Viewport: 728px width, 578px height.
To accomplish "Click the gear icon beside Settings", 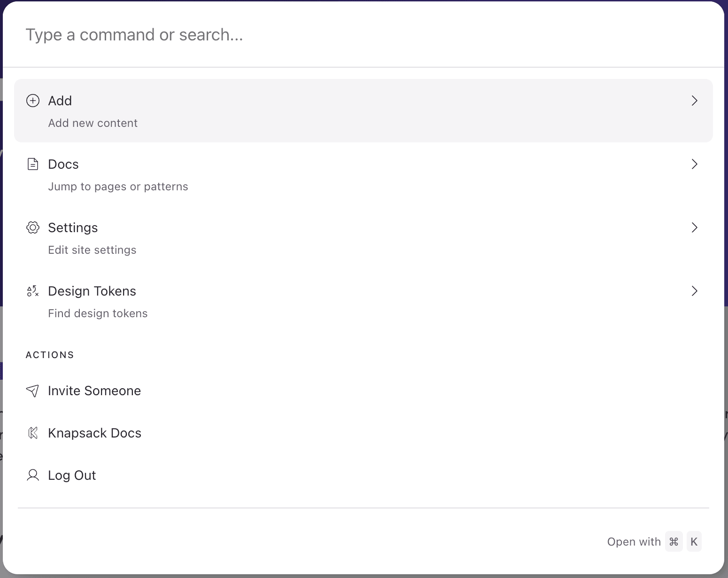I will (33, 227).
